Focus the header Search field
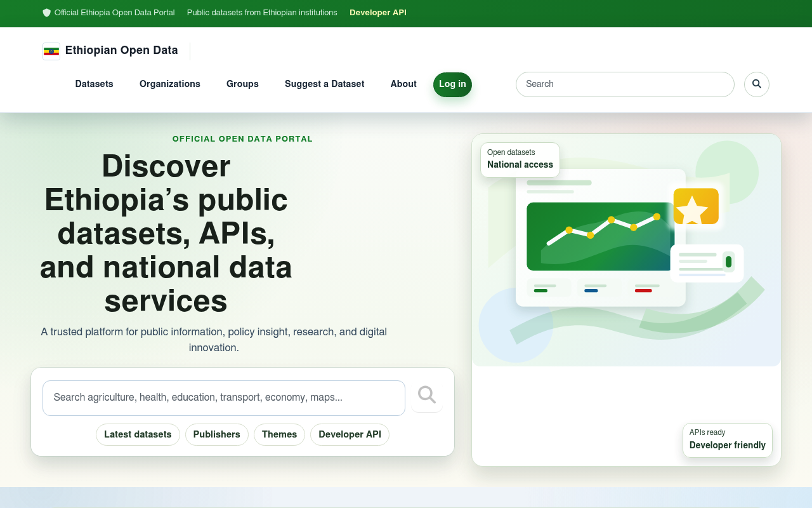 (625, 84)
